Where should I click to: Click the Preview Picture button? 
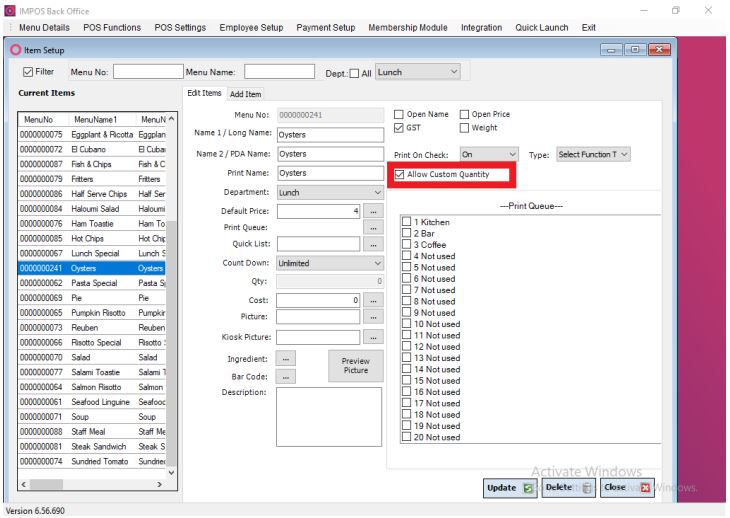[x=355, y=365]
